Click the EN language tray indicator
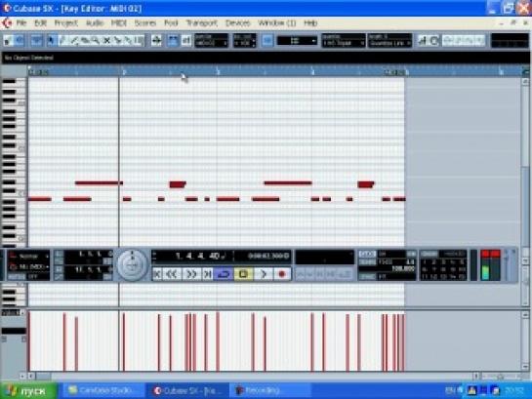This screenshot has width=532, height=399. (x=450, y=391)
